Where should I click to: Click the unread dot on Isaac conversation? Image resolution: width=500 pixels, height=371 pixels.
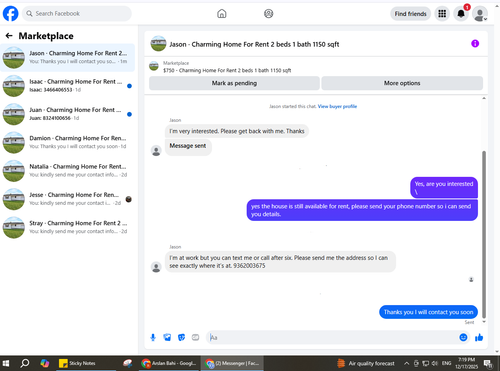pyautogui.click(x=129, y=86)
